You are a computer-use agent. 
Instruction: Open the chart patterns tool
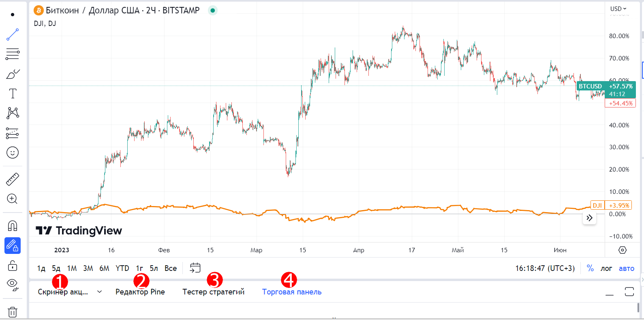tap(13, 113)
